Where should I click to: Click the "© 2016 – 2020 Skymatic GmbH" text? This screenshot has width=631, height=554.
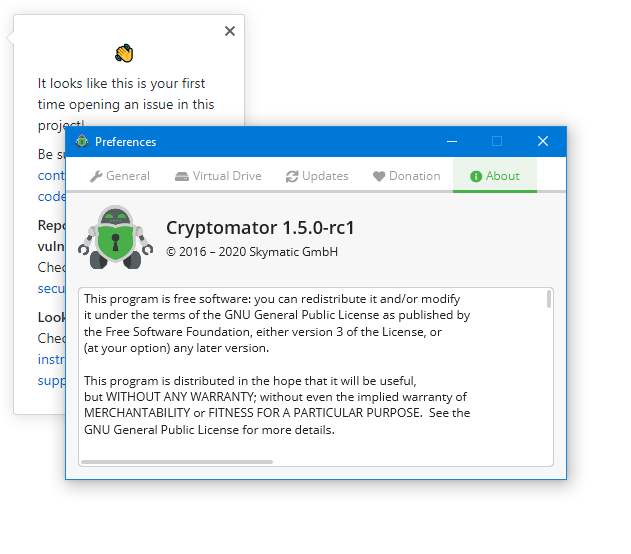[252, 252]
